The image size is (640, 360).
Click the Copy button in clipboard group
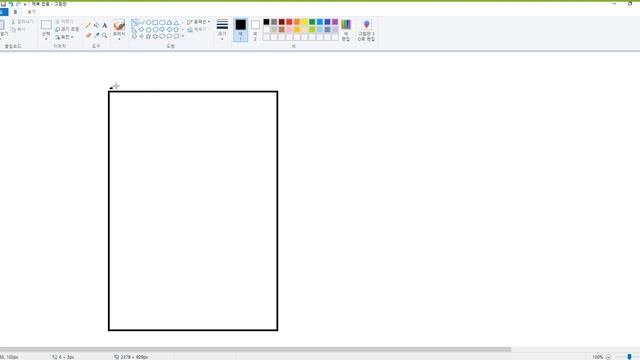(18, 29)
